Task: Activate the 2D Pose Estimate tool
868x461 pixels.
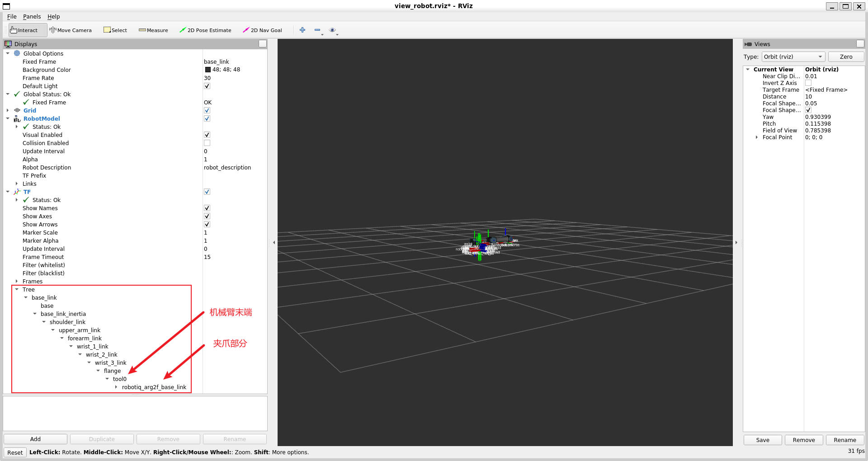Action: [x=205, y=30]
